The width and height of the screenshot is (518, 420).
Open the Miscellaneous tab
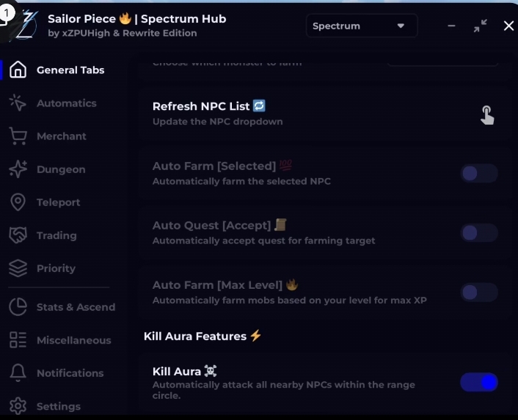(73, 340)
